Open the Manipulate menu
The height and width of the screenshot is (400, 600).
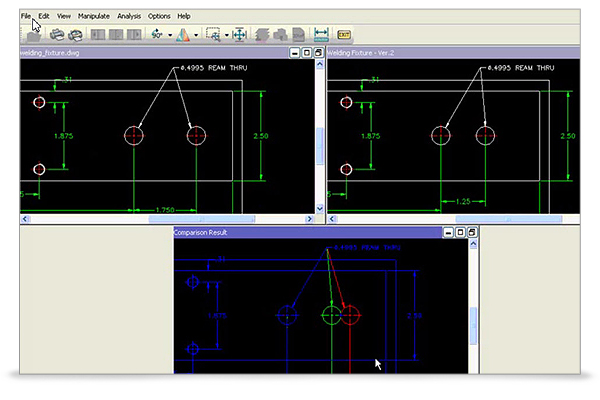pyautogui.click(x=93, y=17)
